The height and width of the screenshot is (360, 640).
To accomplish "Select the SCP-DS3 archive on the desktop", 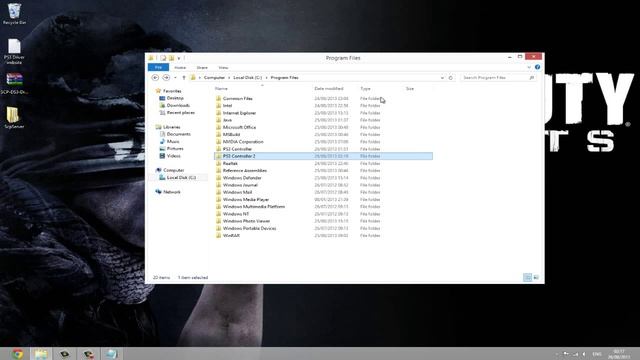I will tap(14, 83).
